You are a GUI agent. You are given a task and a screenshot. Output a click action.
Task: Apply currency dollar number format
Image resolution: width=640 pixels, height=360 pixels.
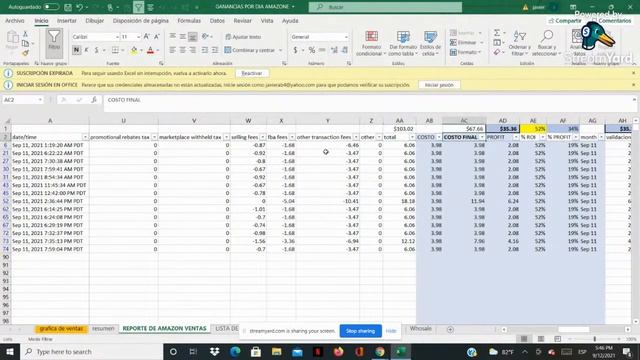[x=295, y=50]
